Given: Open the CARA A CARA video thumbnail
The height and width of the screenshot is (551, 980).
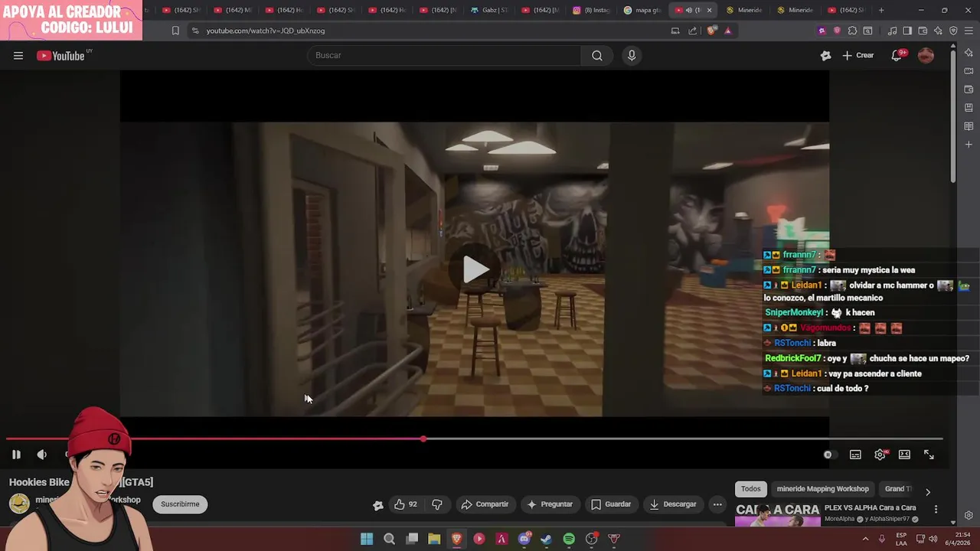Looking at the screenshot, I should pyautogui.click(x=777, y=515).
